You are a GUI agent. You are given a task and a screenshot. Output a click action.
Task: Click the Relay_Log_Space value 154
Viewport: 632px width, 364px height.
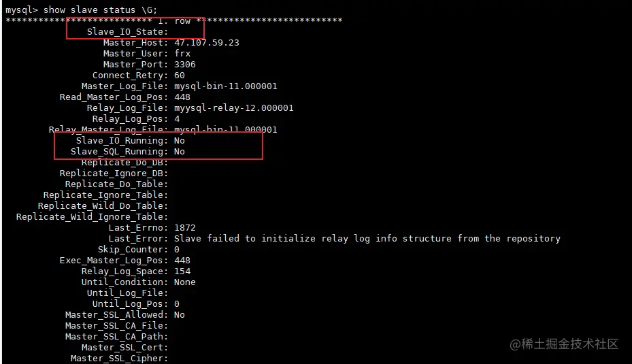pos(182,271)
